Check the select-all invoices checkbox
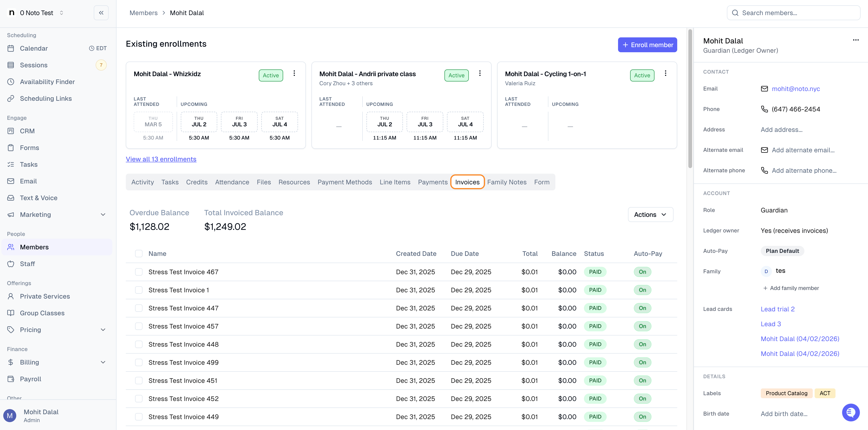The width and height of the screenshot is (868, 430). coord(139,253)
